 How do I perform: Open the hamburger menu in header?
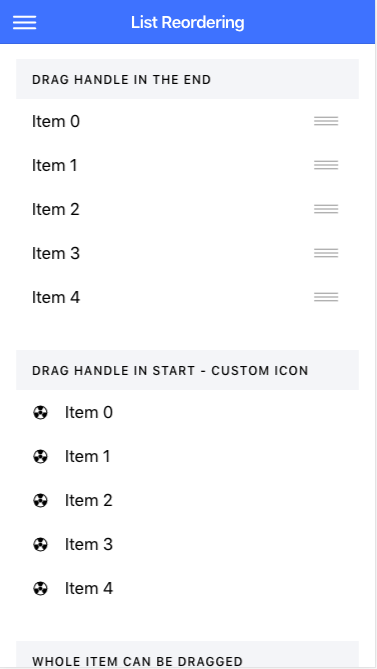click(24, 22)
